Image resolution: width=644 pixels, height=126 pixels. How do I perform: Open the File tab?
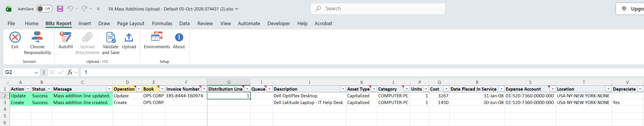point(11,23)
